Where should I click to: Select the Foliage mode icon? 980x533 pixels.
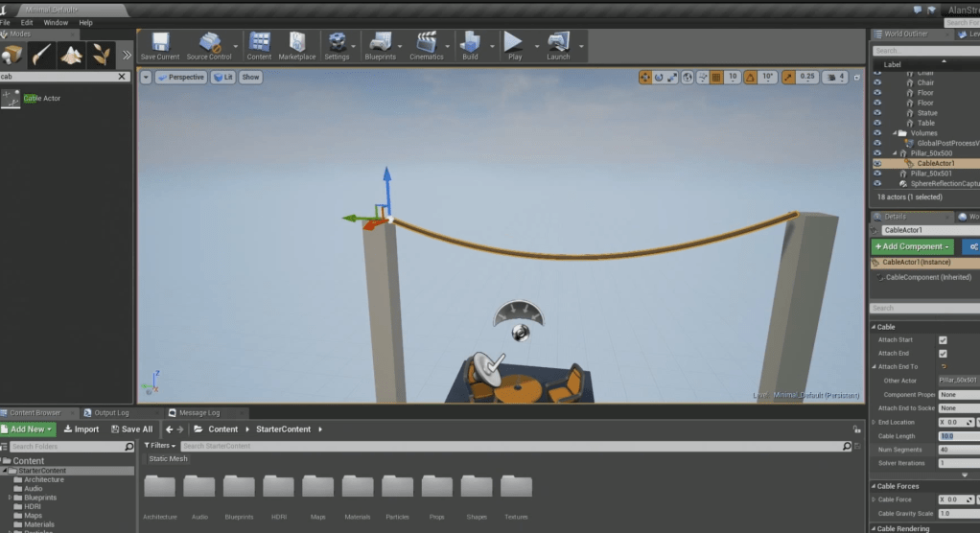(100, 55)
